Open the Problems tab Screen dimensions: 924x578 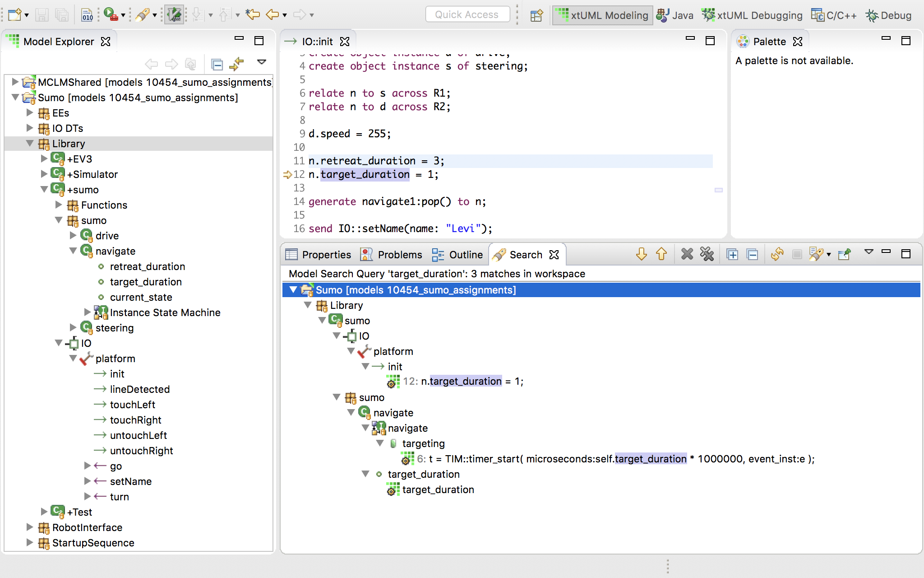tap(391, 255)
